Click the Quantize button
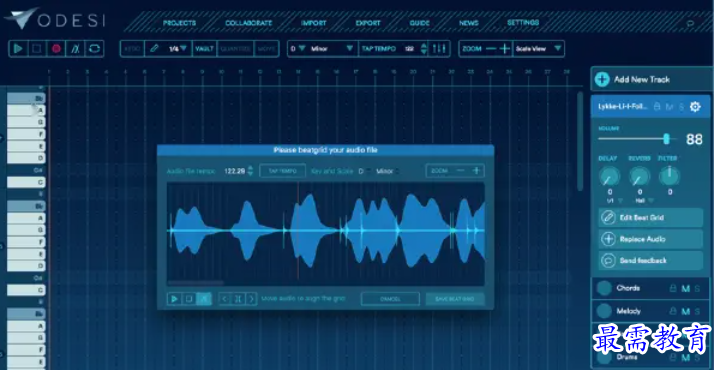 235,48
